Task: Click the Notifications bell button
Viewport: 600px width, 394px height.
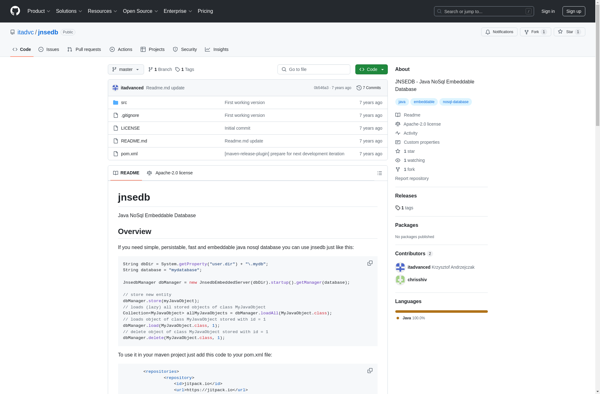Action: 499,32
